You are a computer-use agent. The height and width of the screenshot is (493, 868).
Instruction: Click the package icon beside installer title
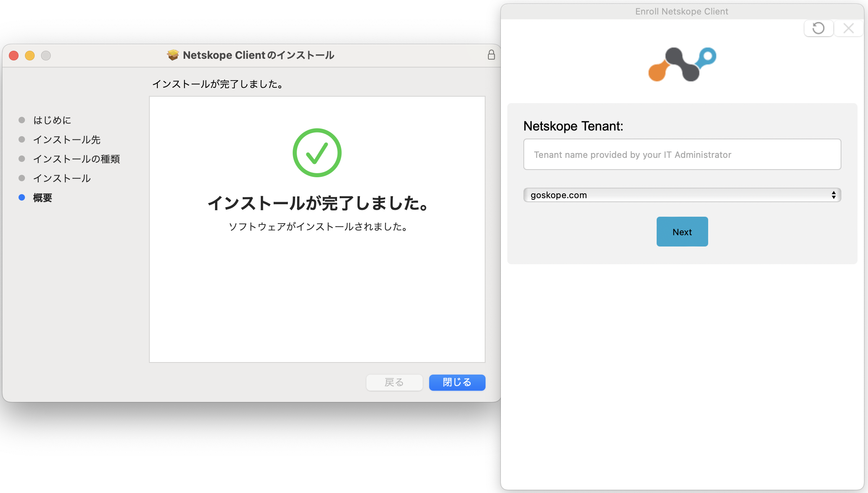(173, 55)
